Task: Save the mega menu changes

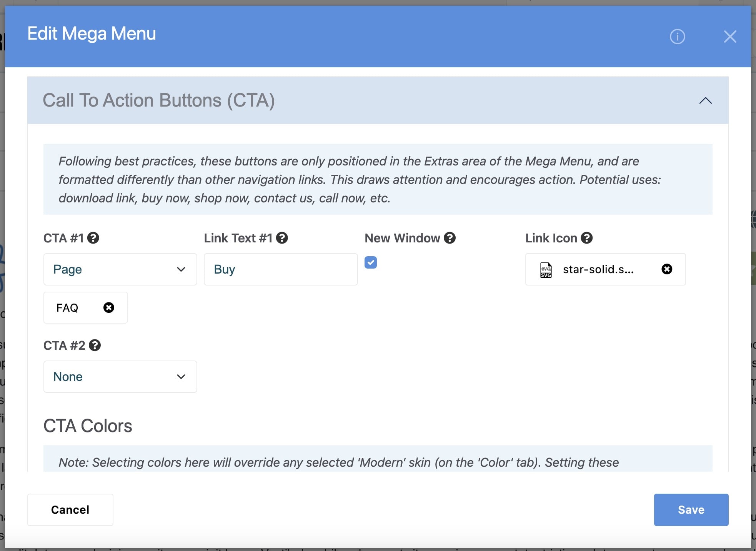Action: 691,510
